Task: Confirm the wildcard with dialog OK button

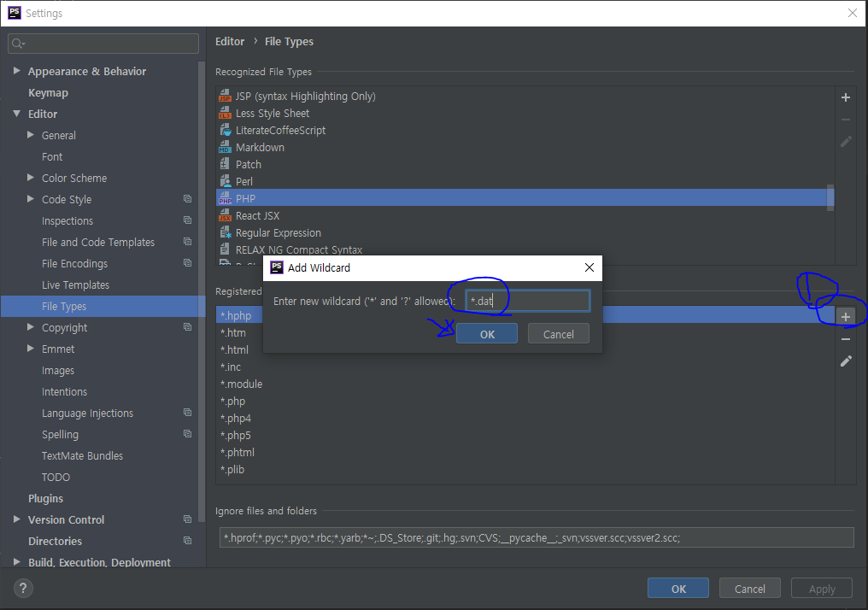Action: point(487,334)
